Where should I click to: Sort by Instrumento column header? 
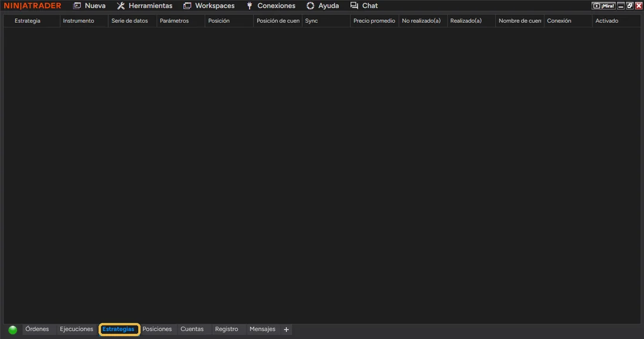click(84, 21)
